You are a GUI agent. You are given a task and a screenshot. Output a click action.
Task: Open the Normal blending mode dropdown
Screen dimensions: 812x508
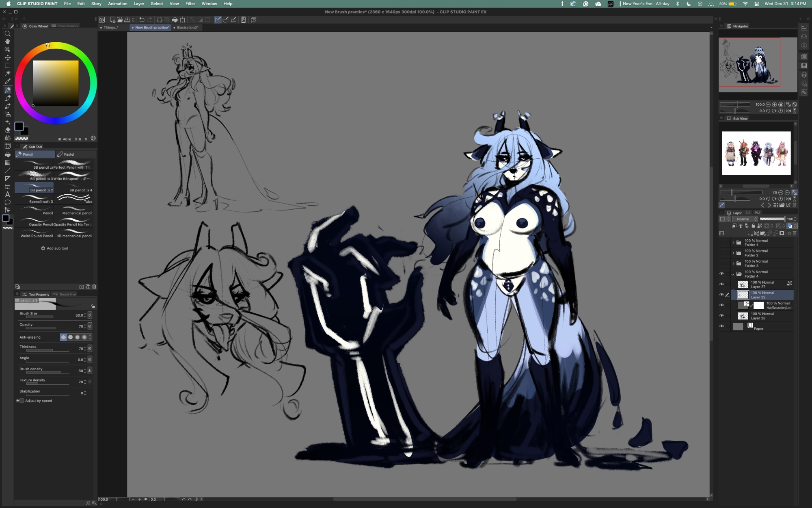tap(745, 219)
